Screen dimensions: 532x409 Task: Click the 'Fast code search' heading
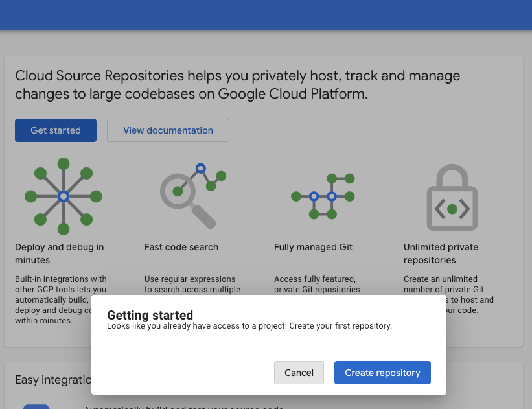pos(181,247)
